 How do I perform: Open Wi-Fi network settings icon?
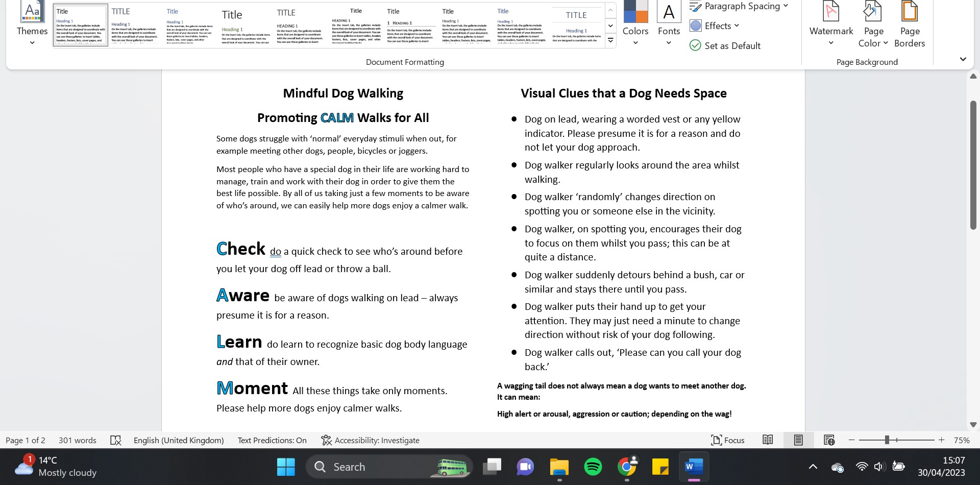pos(862,467)
